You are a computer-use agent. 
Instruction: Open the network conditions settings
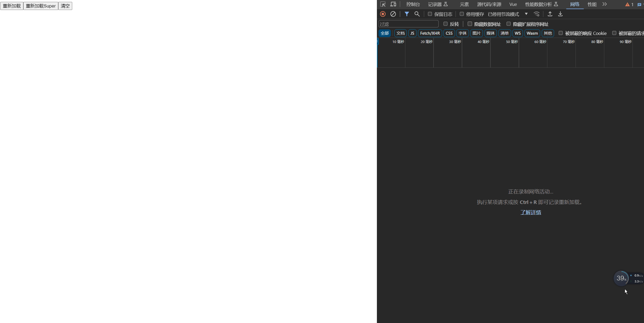pyautogui.click(x=536, y=14)
